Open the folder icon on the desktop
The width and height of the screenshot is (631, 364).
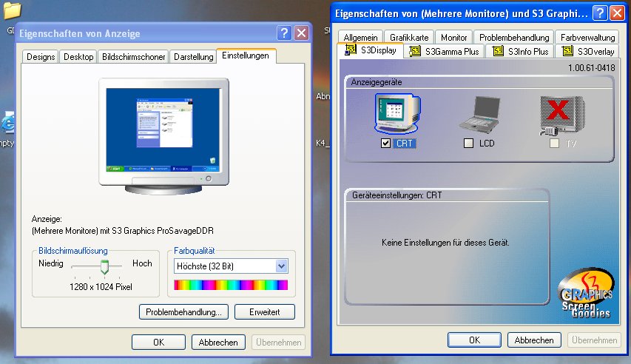click(x=12, y=10)
